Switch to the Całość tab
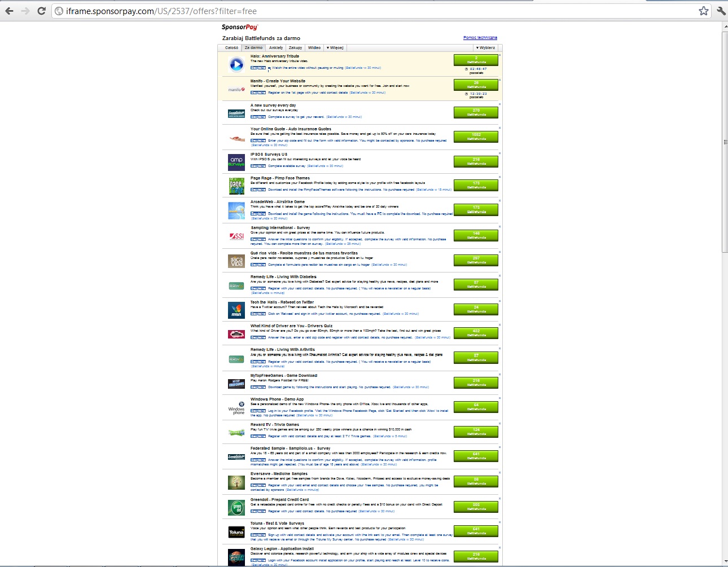The image size is (728, 567). point(231,48)
